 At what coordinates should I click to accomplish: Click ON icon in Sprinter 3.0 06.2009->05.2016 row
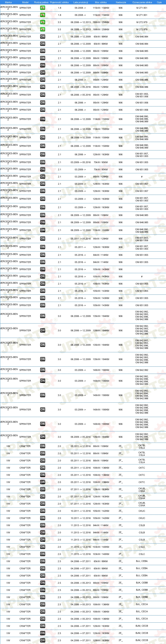coord(43,437)
